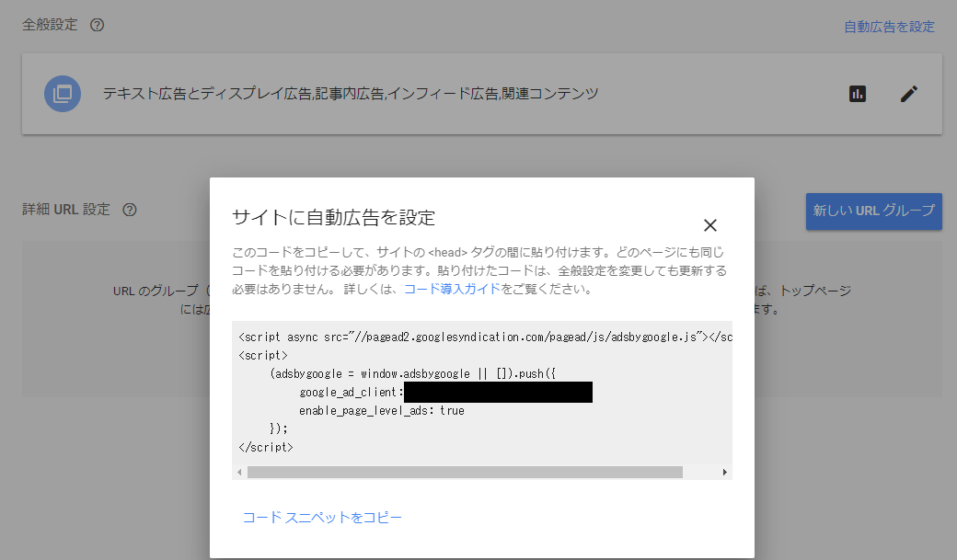
Task: Click the 詳細 URL 設定 heading
Action: point(66,210)
